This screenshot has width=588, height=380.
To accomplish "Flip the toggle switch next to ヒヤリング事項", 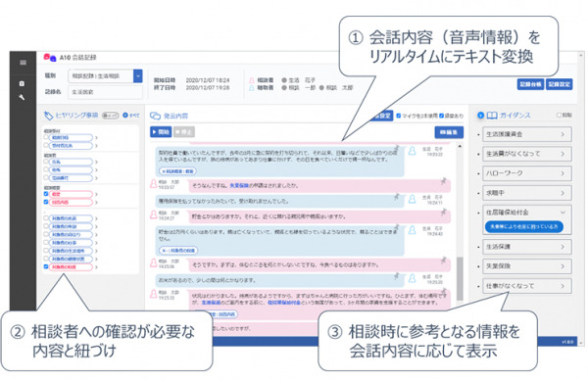I will pos(110,116).
